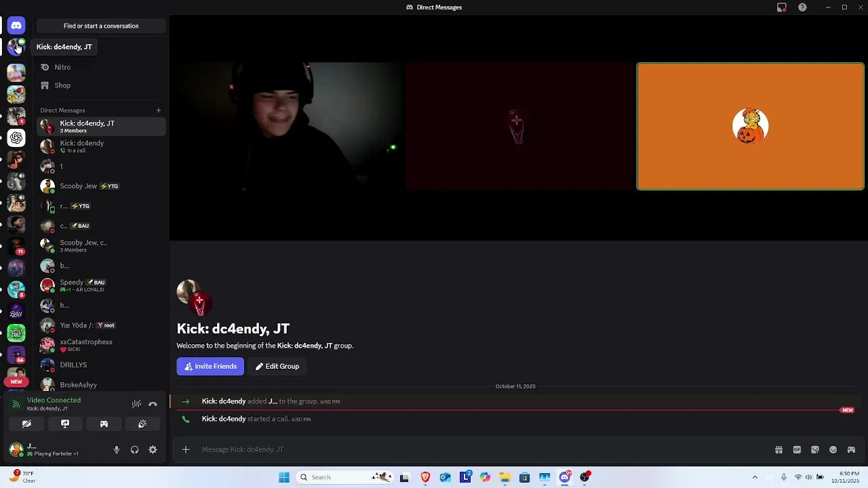The height and width of the screenshot is (488, 868).
Task: Open the soundboard button
Action: (142, 424)
